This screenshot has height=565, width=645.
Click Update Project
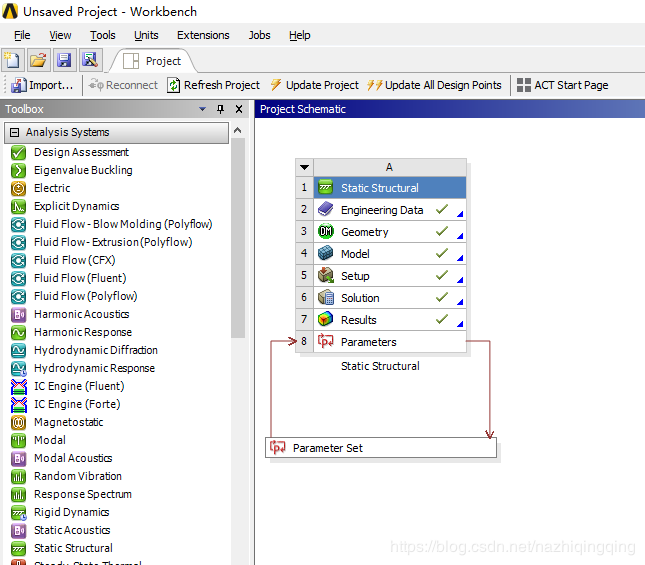click(x=315, y=85)
